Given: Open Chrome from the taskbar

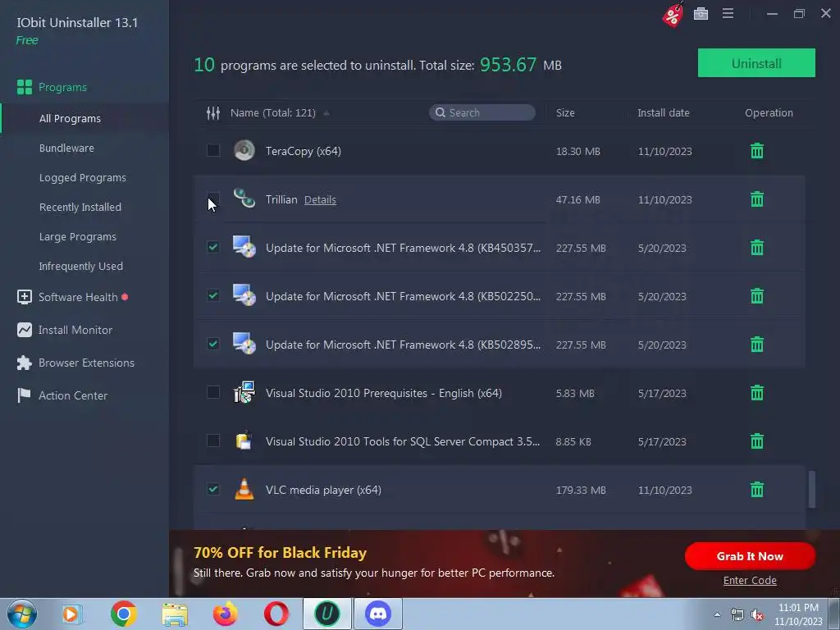Looking at the screenshot, I should click(x=124, y=614).
